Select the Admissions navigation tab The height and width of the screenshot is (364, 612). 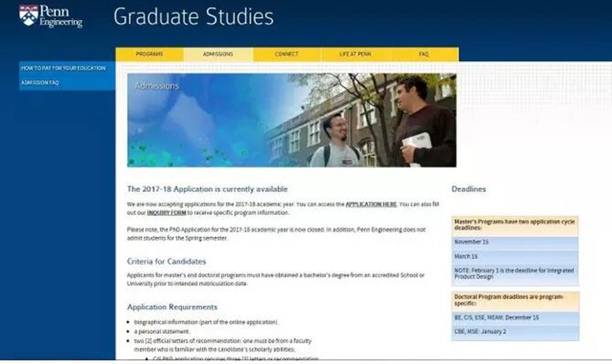[218, 54]
